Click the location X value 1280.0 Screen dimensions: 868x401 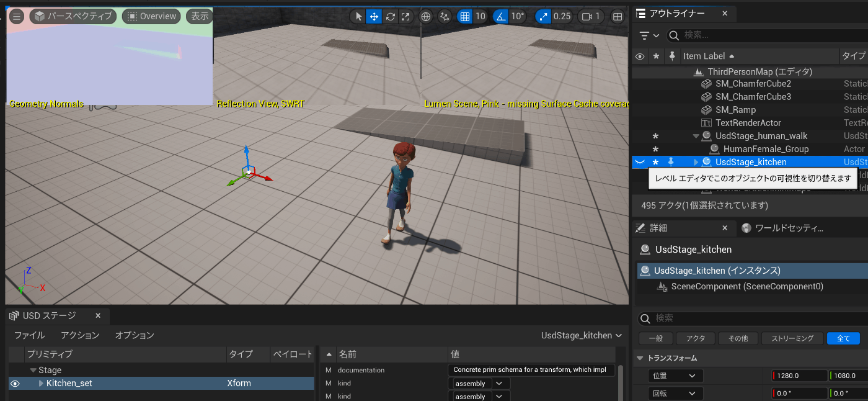point(799,376)
